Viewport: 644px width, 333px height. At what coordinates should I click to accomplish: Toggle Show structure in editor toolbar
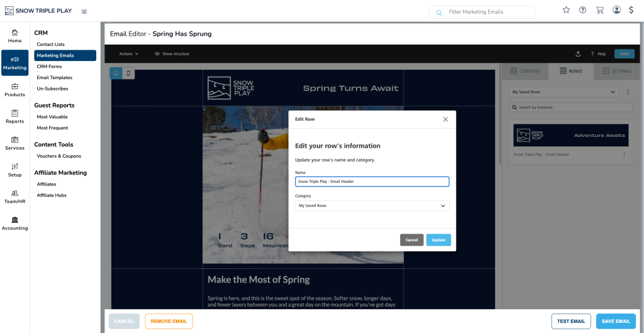coord(172,54)
